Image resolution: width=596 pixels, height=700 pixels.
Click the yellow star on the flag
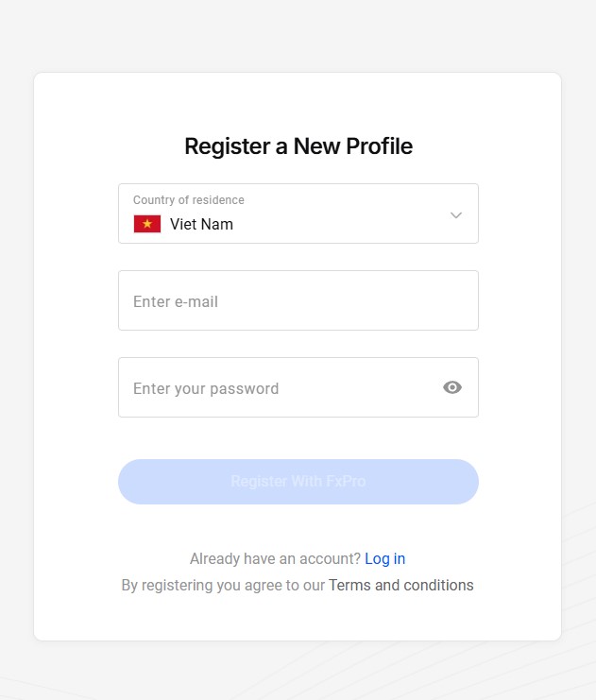(x=146, y=224)
